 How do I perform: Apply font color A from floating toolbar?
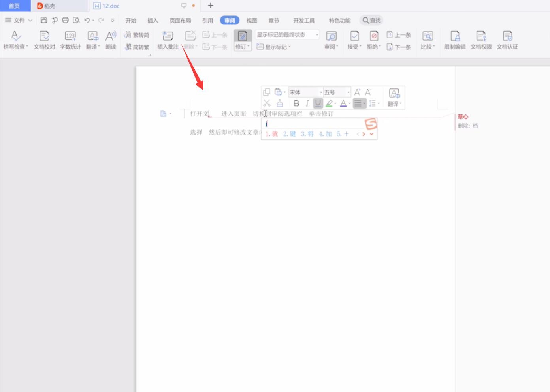tap(343, 103)
